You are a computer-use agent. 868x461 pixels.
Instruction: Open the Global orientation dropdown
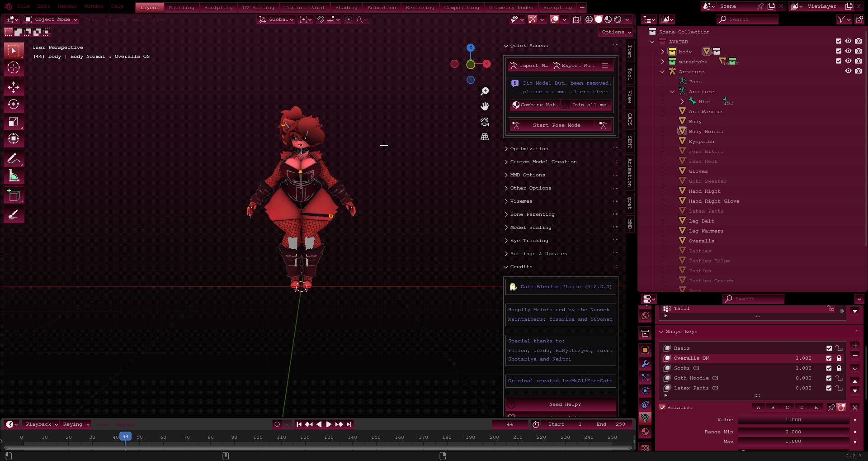coord(276,19)
